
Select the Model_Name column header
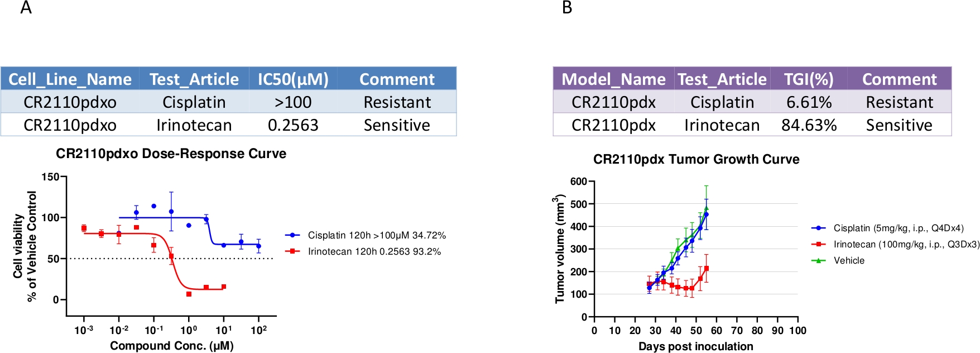click(613, 79)
